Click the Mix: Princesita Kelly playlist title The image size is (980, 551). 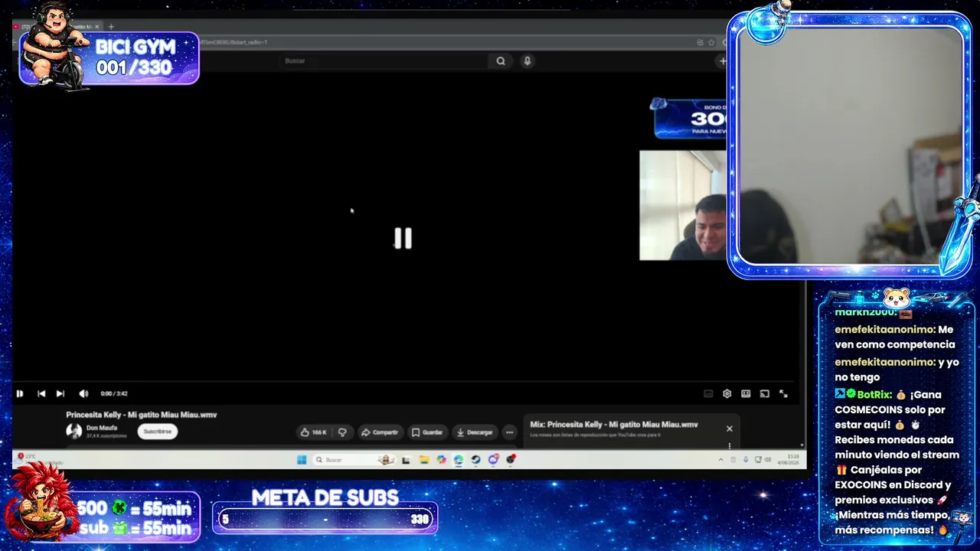(614, 425)
